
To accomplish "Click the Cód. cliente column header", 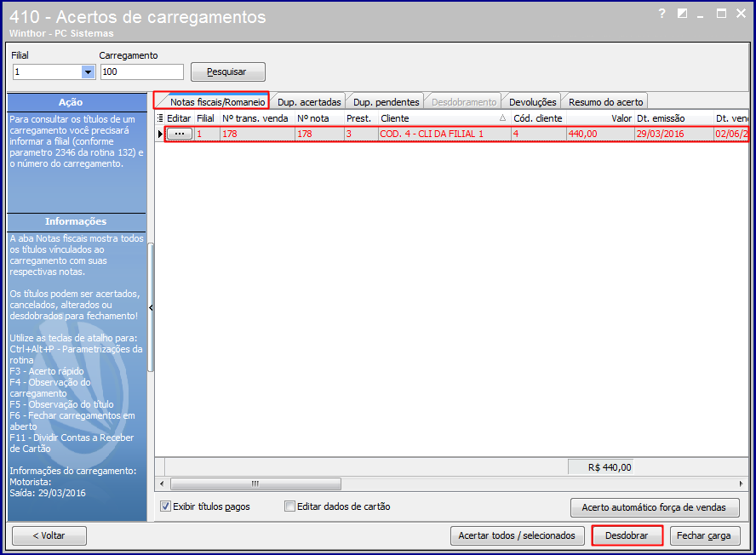I will click(x=538, y=118).
